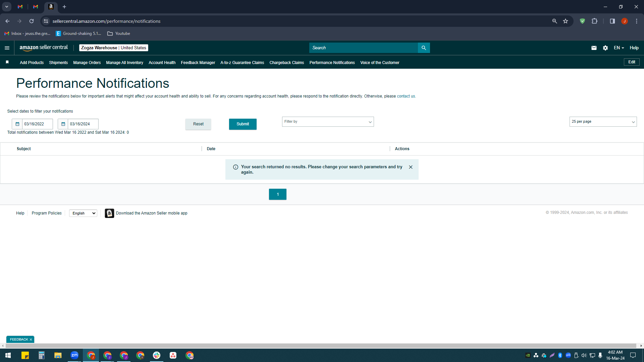
Task: Click Download the Amazon Seller mobile app
Action: (152, 213)
